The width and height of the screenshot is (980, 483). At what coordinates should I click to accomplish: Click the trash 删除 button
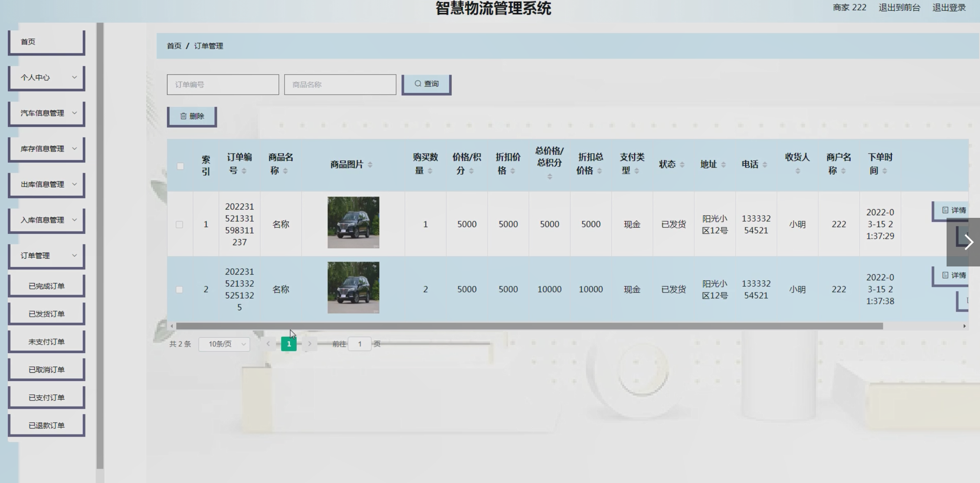(x=192, y=116)
